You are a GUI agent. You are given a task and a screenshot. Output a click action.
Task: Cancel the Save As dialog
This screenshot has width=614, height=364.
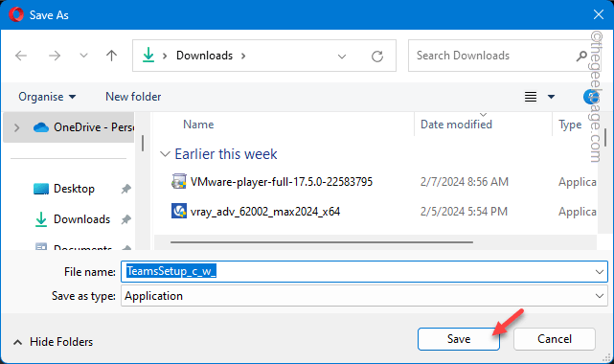pyautogui.click(x=555, y=339)
